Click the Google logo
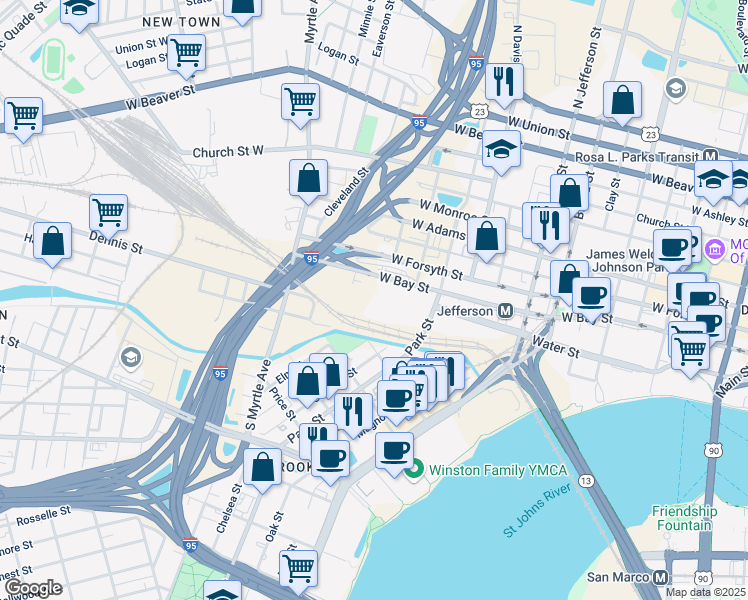 [x=33, y=588]
